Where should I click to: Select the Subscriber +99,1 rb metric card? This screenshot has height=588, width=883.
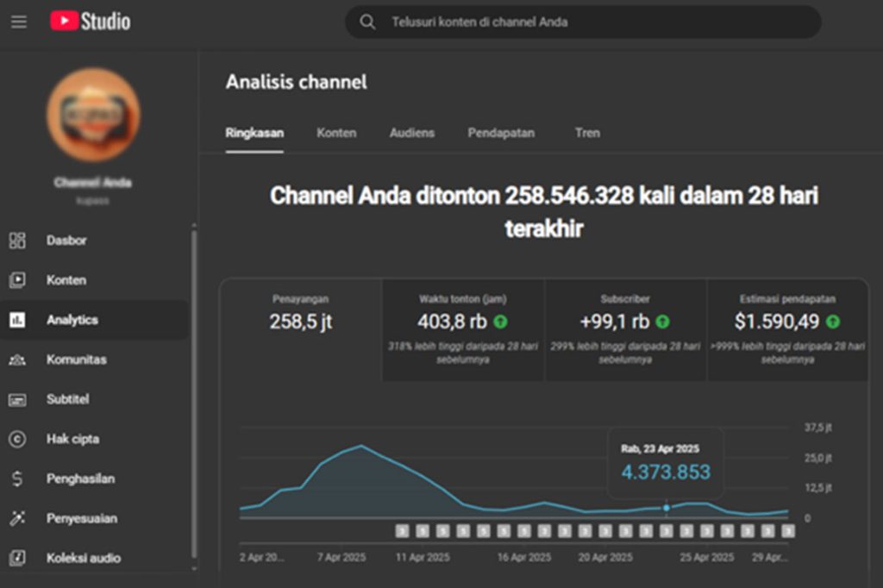tap(625, 330)
